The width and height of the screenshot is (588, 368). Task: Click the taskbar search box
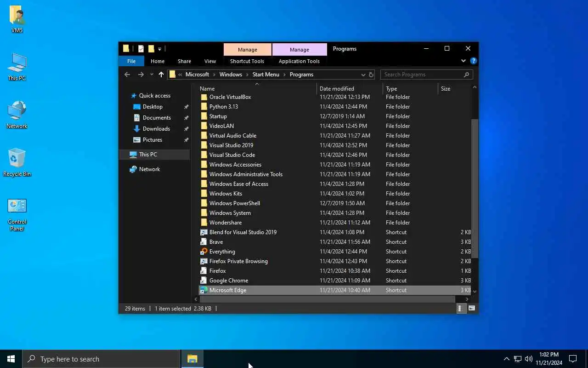(101, 359)
